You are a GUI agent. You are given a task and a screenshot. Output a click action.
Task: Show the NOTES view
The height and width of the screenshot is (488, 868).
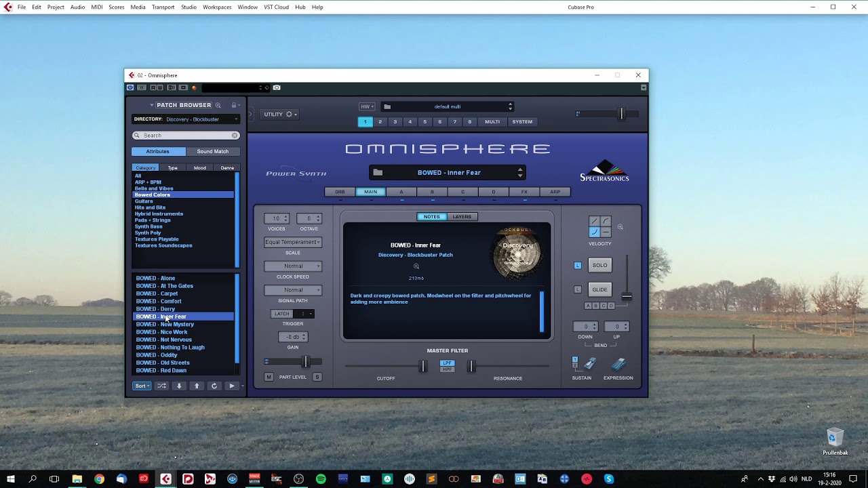point(432,217)
